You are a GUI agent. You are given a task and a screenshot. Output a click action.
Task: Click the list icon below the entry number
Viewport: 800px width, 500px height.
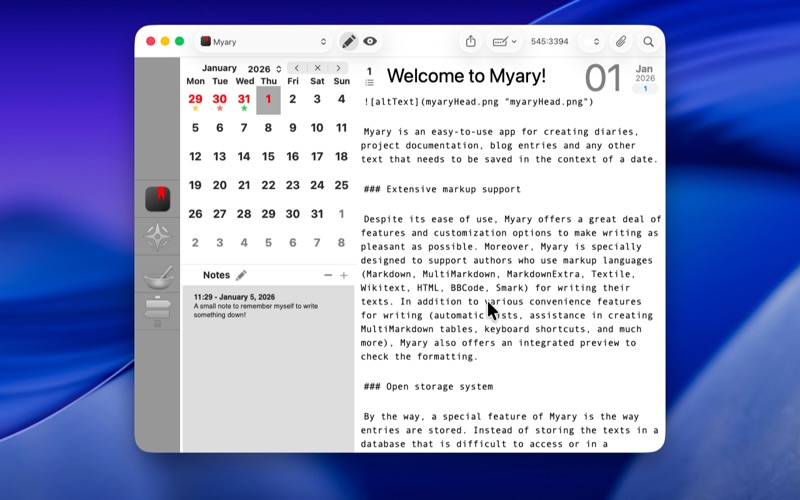369,83
